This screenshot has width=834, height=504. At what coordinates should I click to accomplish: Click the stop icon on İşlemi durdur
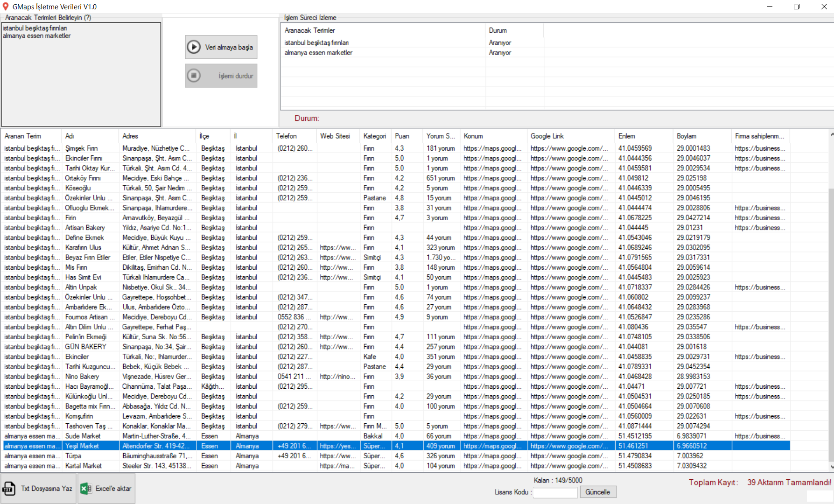click(193, 76)
